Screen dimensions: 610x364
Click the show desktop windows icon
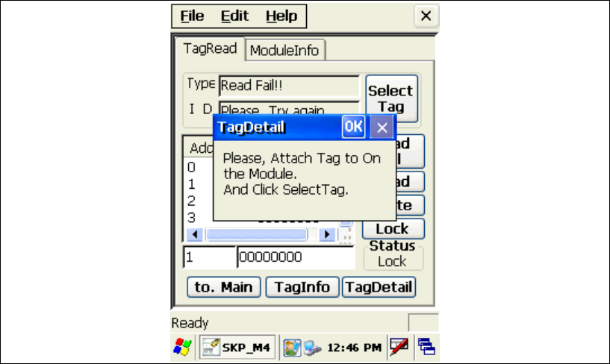[x=426, y=347]
